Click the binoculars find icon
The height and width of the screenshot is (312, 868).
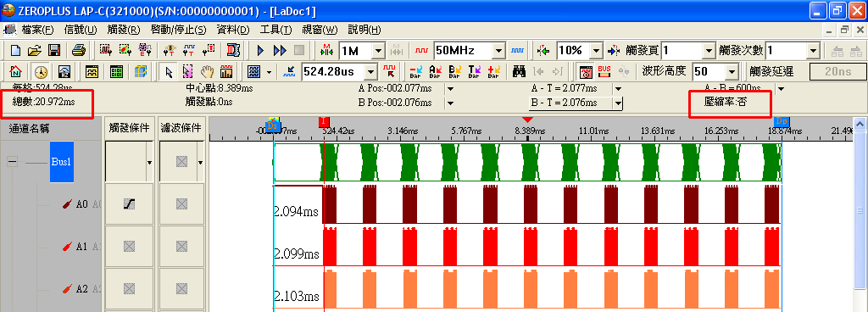519,71
